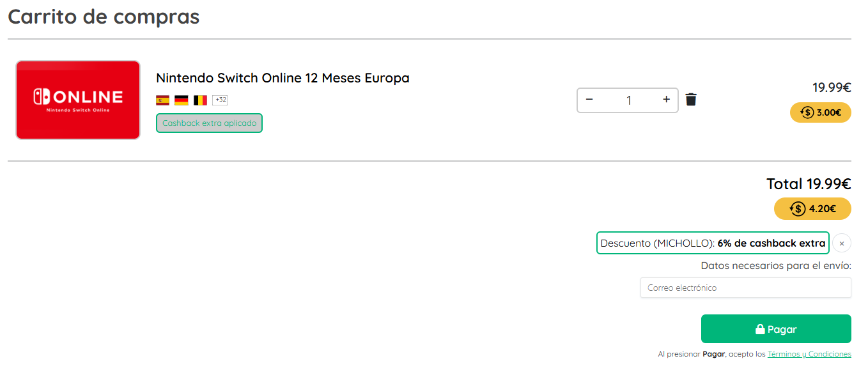
Task: Click the Cashback extra aplicado badge
Action: [209, 123]
